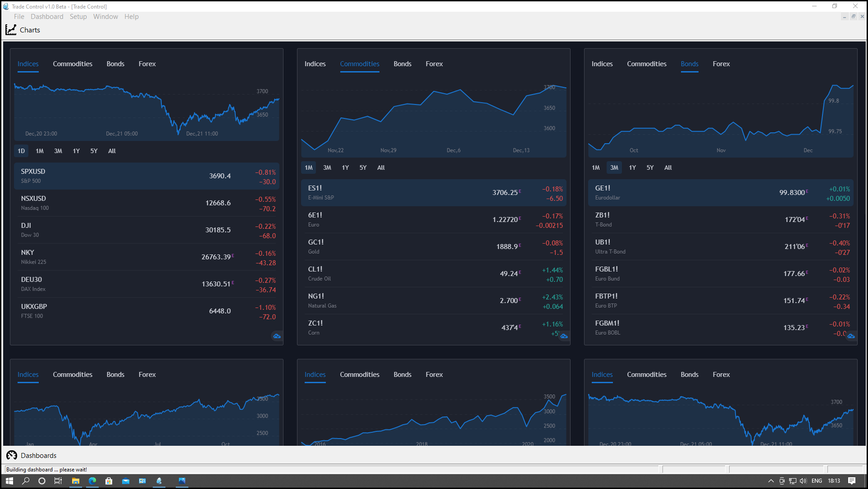Open the File menu
This screenshot has width=868, height=489.
(x=19, y=17)
